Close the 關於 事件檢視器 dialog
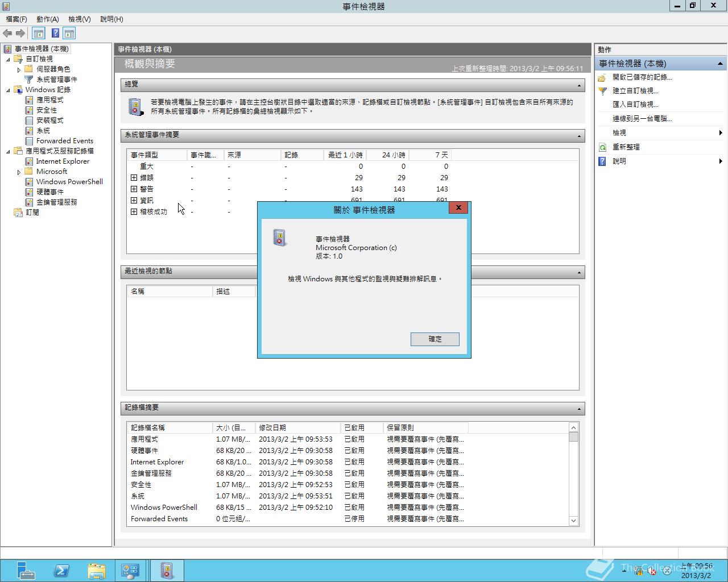The height and width of the screenshot is (582, 728). pyautogui.click(x=458, y=207)
